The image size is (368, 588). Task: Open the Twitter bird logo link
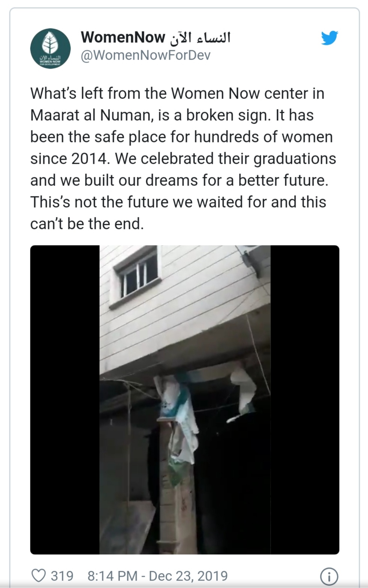click(x=329, y=38)
